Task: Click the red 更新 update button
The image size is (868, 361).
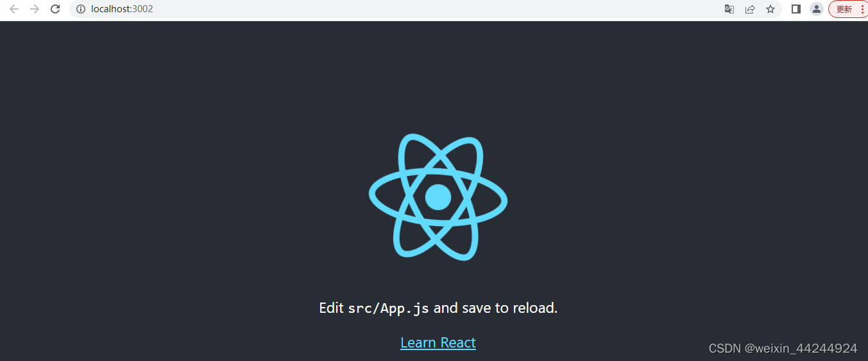Action: pos(844,9)
